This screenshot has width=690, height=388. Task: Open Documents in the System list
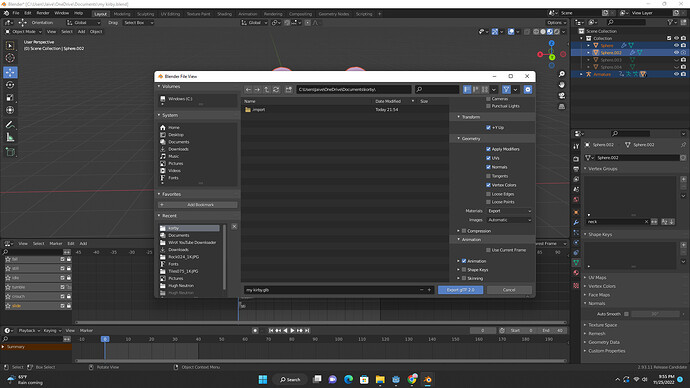[179, 142]
